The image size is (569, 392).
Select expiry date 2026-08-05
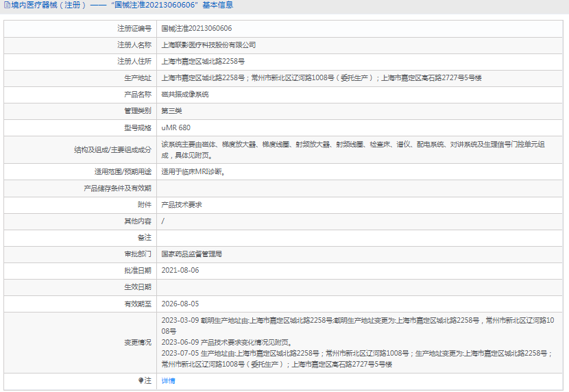tap(180, 304)
